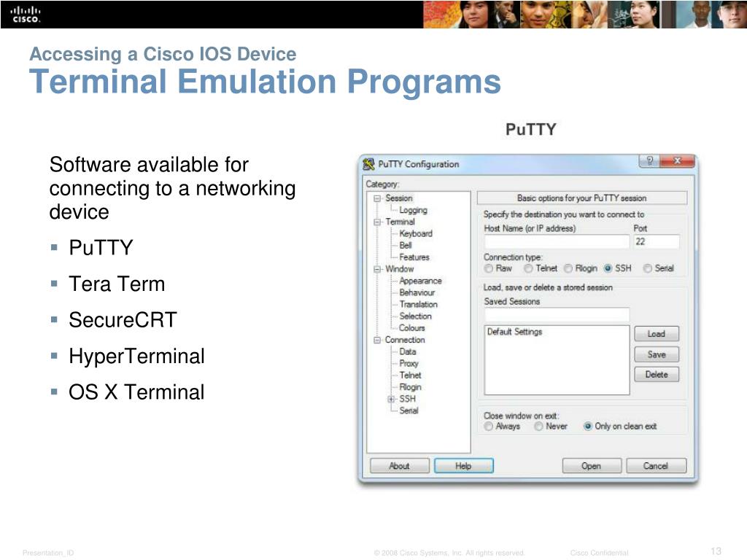The image size is (747, 560).
Task: Collapse the Session tree node
Action: point(377,198)
